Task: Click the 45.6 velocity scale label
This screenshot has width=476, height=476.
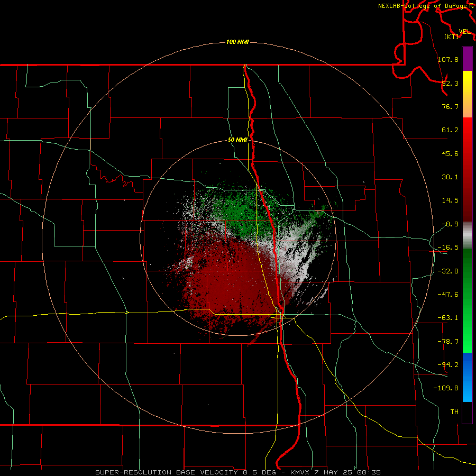Action: tap(450, 153)
